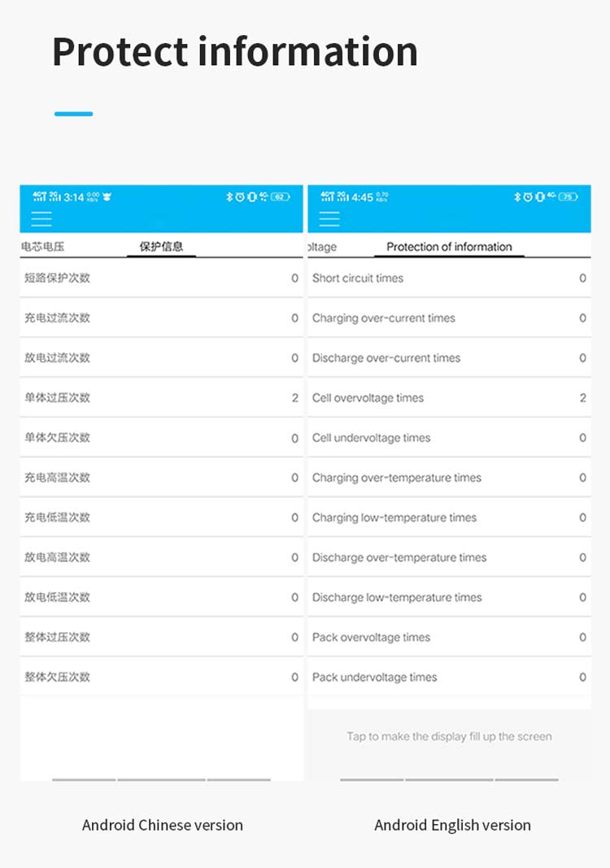Select 'Discharge low-temperature times' row
The height and width of the screenshot is (868, 610).
coord(449,597)
